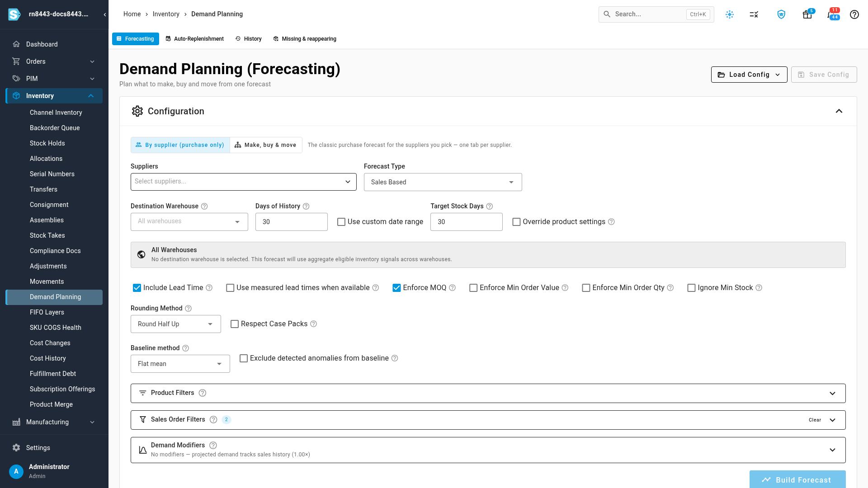Open the Load Config menu button
Screen dimensions: 868x488
(749, 75)
